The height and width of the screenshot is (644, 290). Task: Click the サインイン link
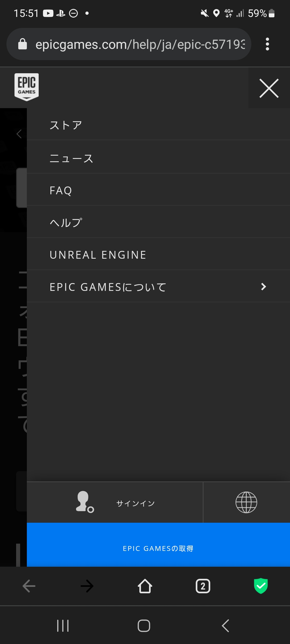tap(135, 503)
